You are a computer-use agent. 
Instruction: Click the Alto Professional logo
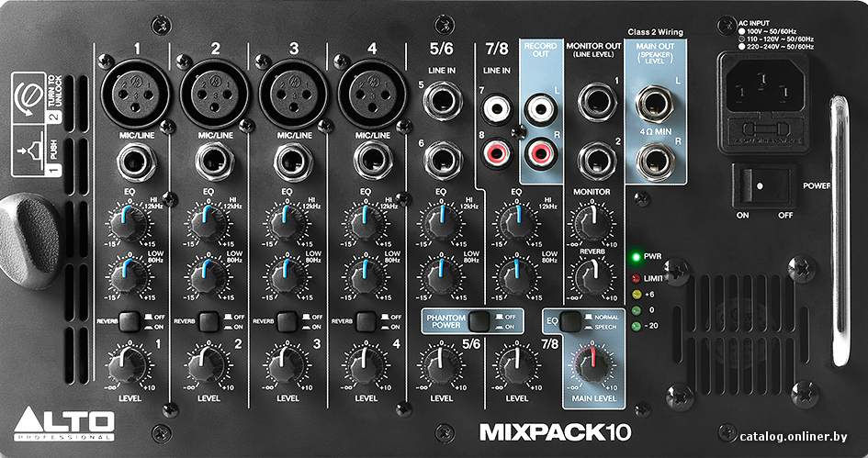tap(64, 423)
